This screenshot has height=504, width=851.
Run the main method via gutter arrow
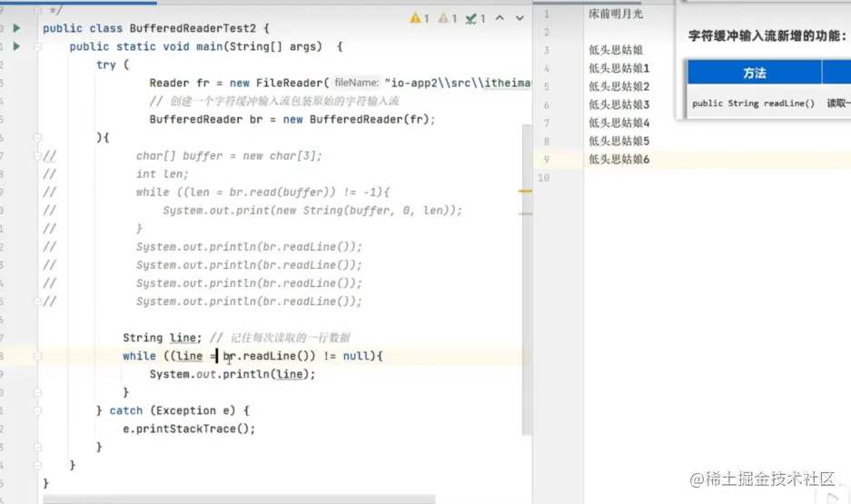pyautogui.click(x=16, y=46)
